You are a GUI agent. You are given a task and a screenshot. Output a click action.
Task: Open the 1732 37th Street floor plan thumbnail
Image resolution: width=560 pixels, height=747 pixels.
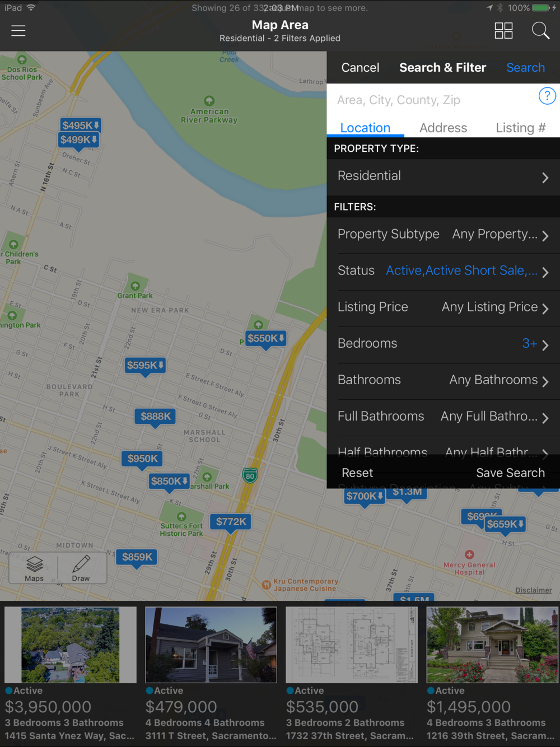pos(352,645)
